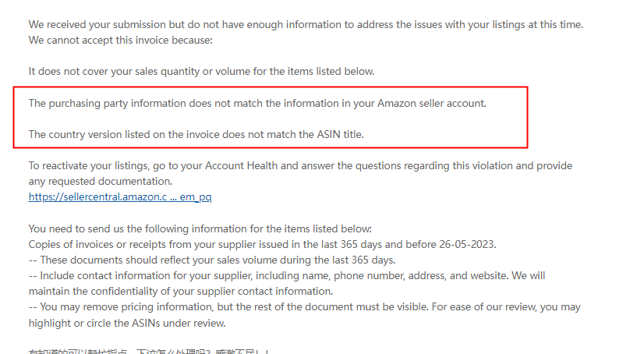Click the 'These documents should reflect your sales volume' line
644x354 pixels.
pos(212,260)
